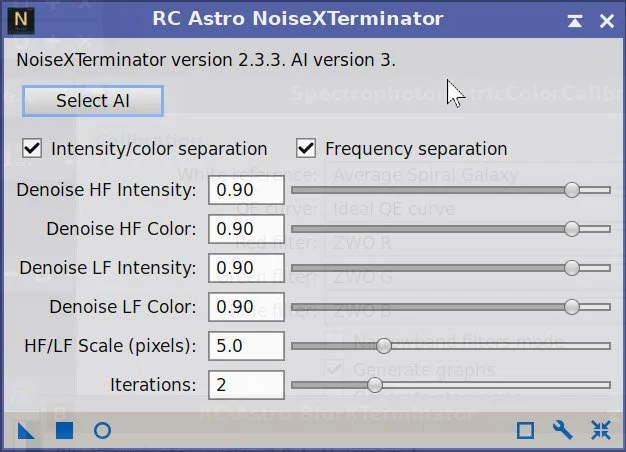Click the Denoise LF Color value field
Screen dimensions: 626x452
pyautogui.click(x=246, y=307)
